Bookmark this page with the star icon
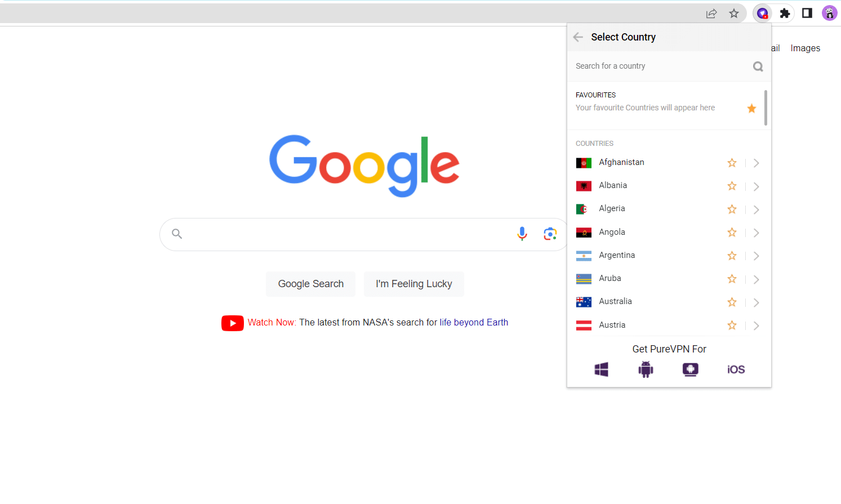Image resolution: width=841 pixels, height=504 pixels. point(734,14)
